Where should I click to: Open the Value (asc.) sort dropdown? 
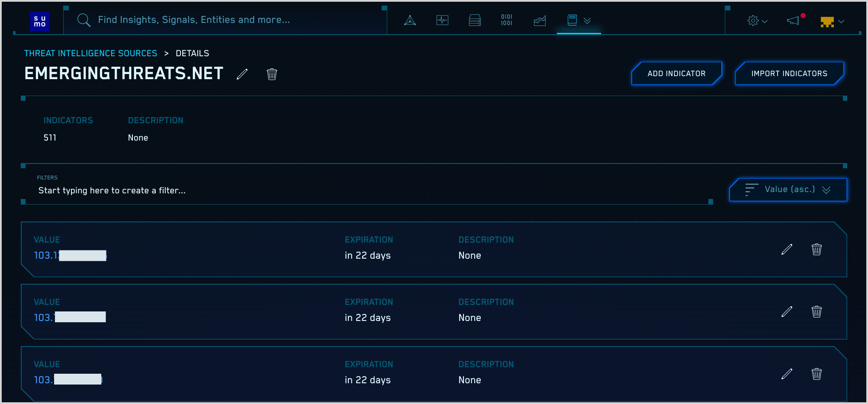pyautogui.click(x=788, y=190)
